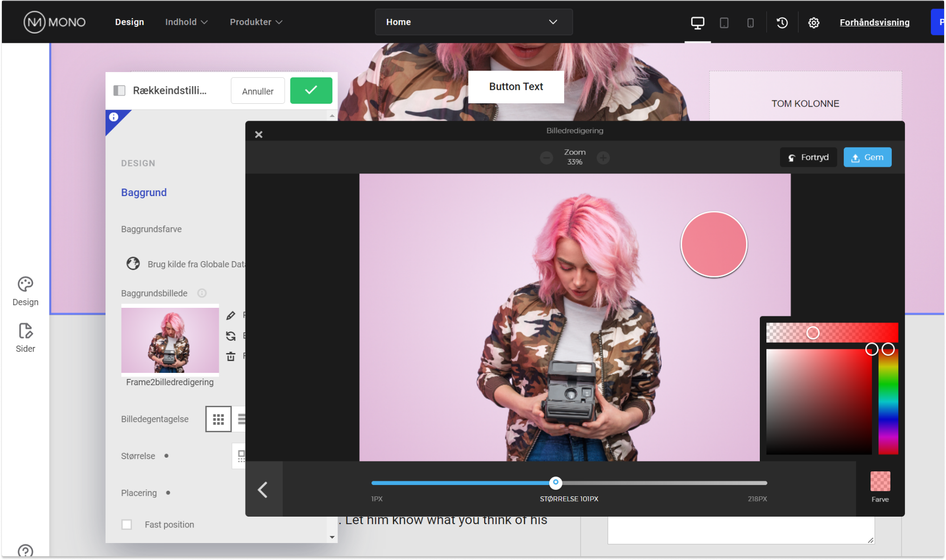Click the replace image refresh icon
Viewport: 946px width, 560px height.
coord(230,336)
